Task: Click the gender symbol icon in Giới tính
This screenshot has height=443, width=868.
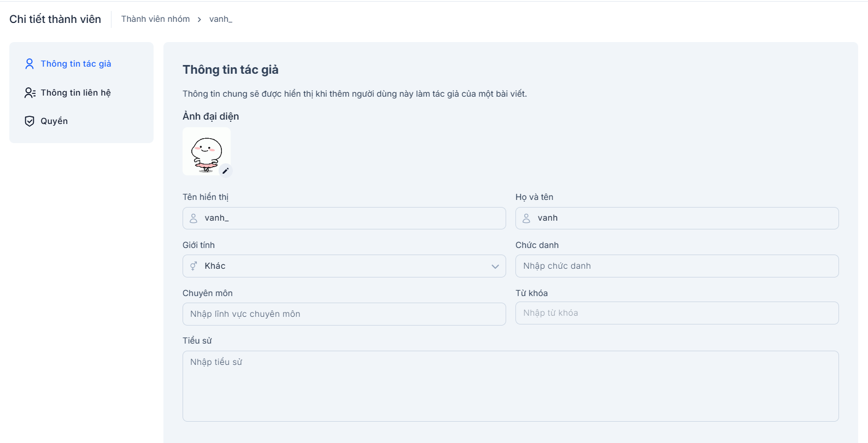Action: [193, 266]
